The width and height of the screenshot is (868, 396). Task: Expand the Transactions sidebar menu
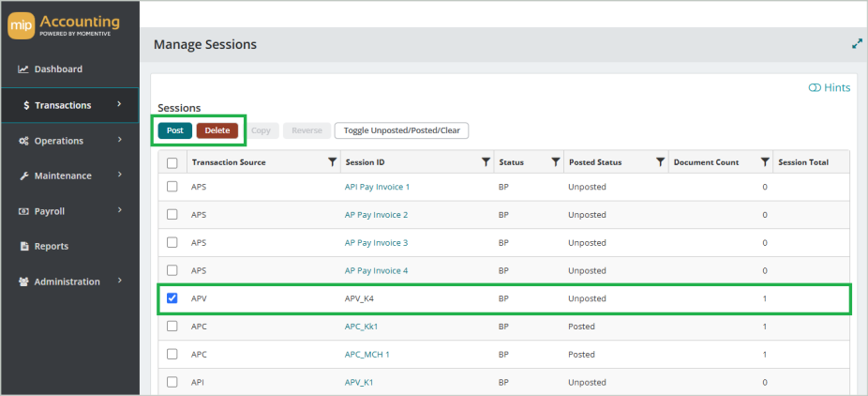[69, 105]
